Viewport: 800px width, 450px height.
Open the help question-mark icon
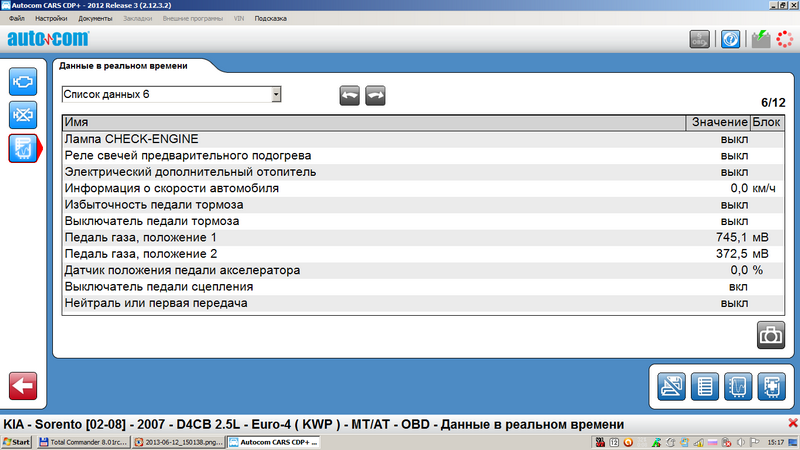(730, 39)
